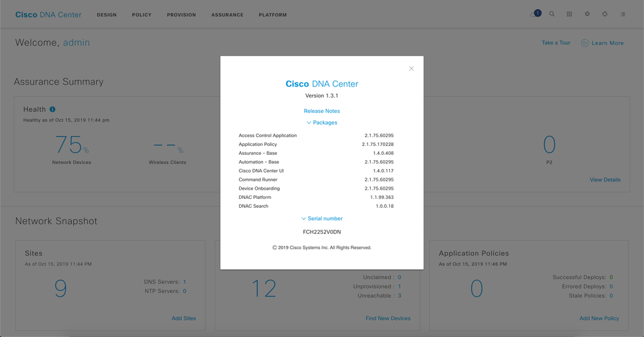Screen dimensions: 644x337
Task: Click the DNS Servers value 1
Action: (184, 282)
